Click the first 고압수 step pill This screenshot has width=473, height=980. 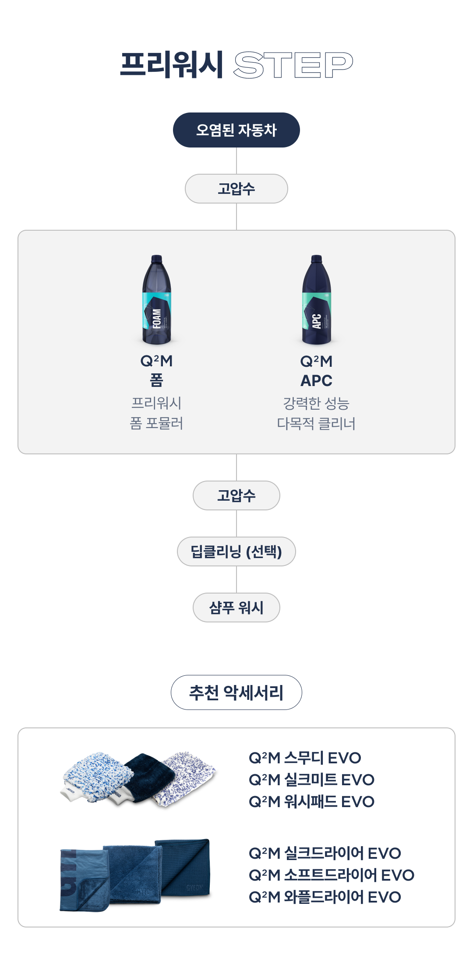coord(236,189)
